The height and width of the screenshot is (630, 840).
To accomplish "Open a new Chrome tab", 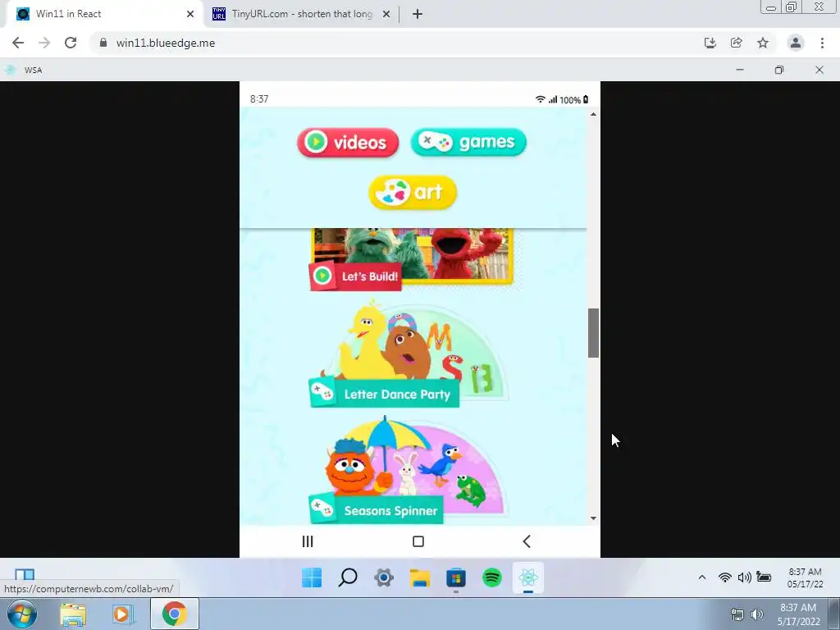I will tap(418, 14).
